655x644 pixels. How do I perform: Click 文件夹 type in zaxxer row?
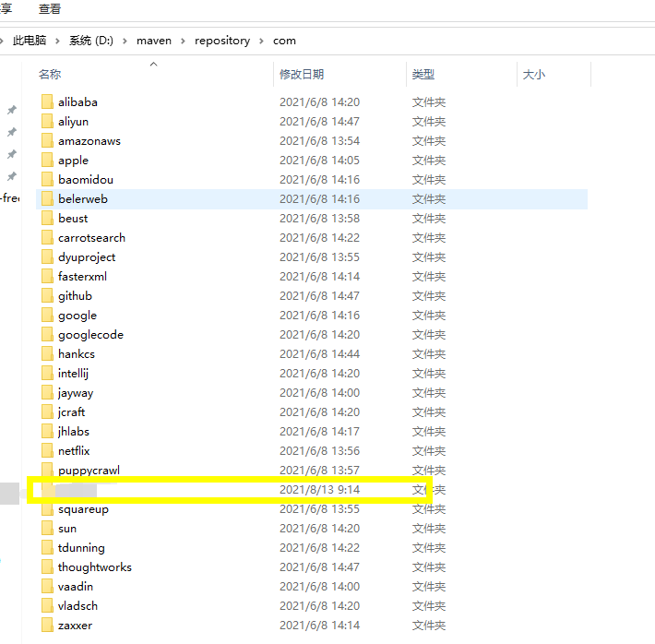[x=429, y=626]
